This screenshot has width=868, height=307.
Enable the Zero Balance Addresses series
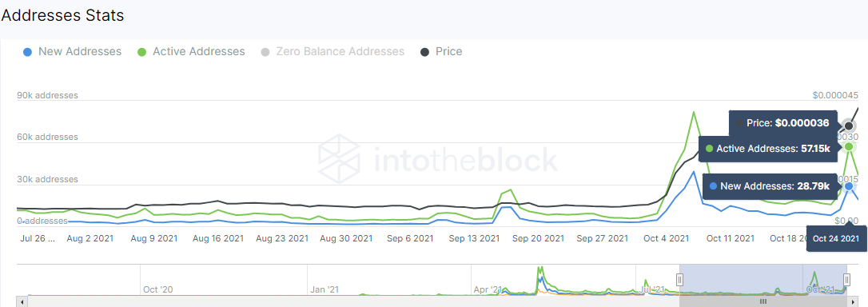click(340, 51)
